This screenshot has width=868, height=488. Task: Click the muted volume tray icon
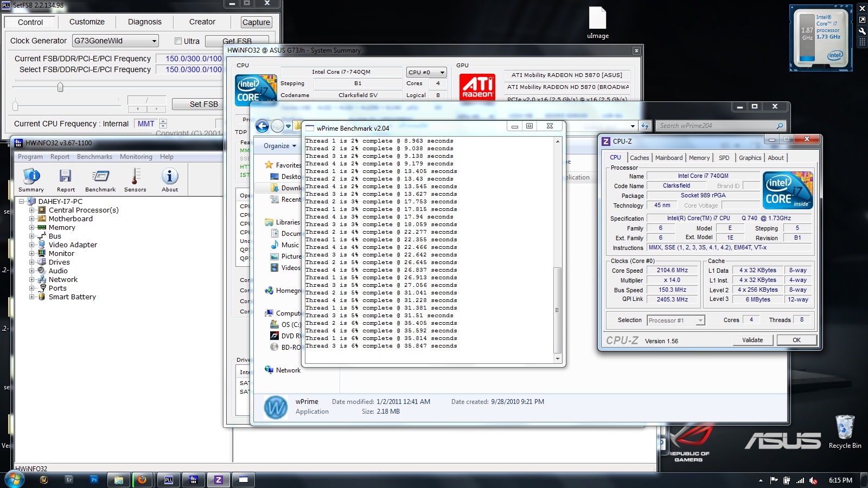click(x=813, y=480)
